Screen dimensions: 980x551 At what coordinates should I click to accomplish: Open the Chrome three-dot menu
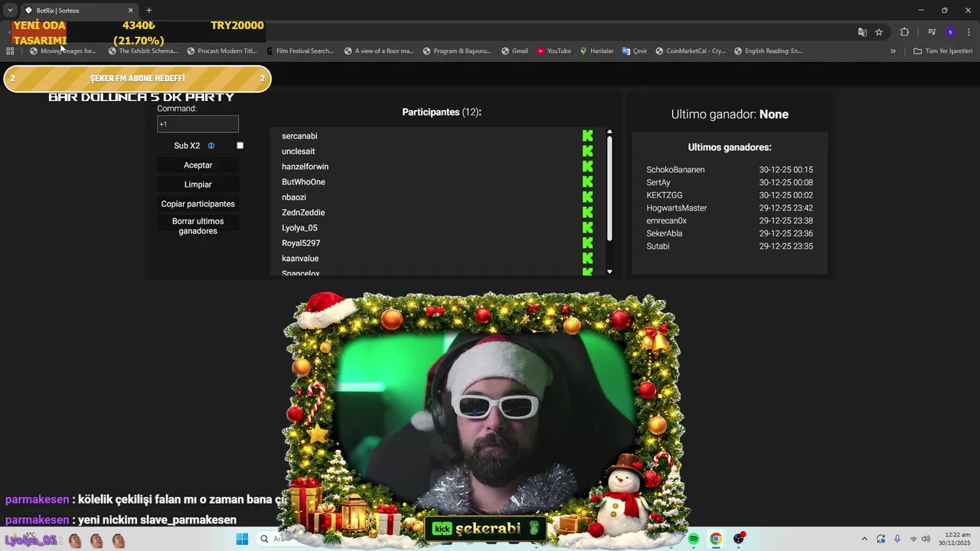pyautogui.click(x=969, y=32)
